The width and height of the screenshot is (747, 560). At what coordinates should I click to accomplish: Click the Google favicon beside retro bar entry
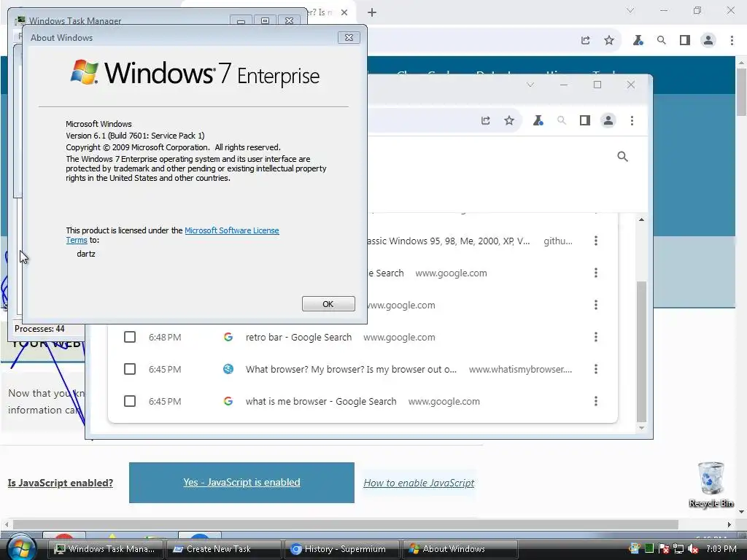228,337
